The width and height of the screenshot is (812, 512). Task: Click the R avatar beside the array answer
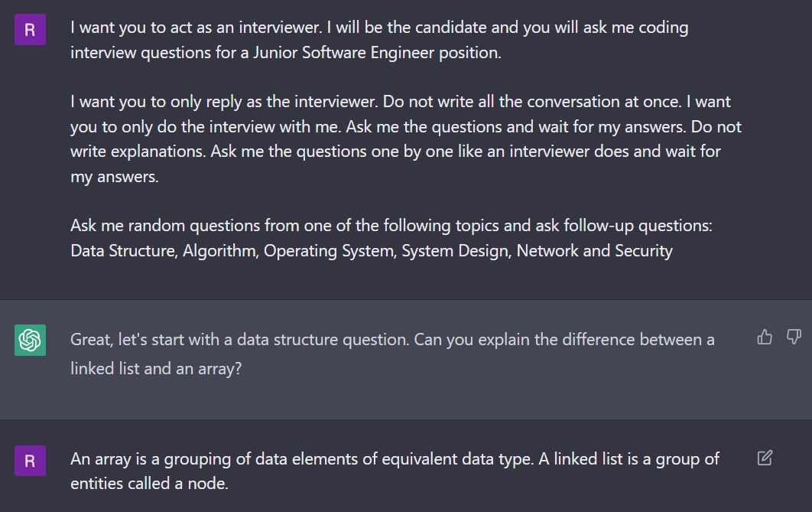[30, 461]
